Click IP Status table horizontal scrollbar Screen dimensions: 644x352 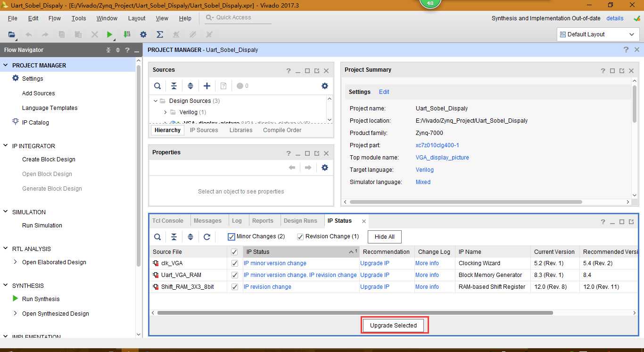[x=355, y=313]
